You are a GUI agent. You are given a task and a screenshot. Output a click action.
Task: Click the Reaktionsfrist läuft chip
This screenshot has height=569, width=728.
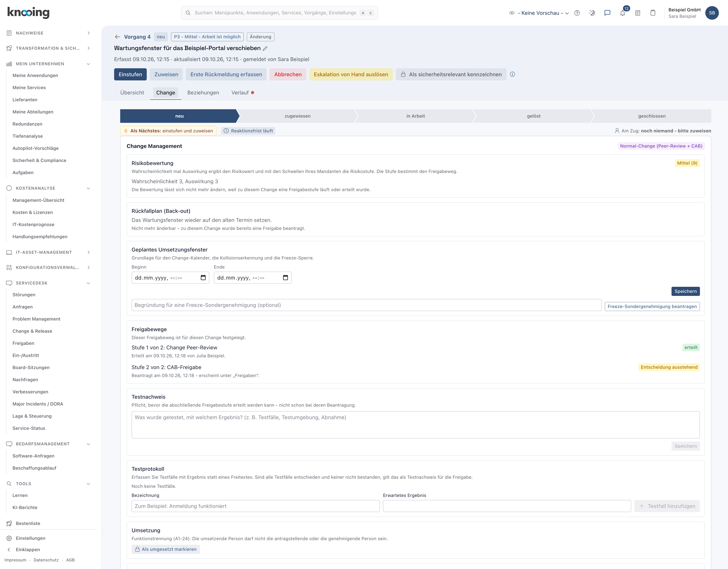(248, 131)
